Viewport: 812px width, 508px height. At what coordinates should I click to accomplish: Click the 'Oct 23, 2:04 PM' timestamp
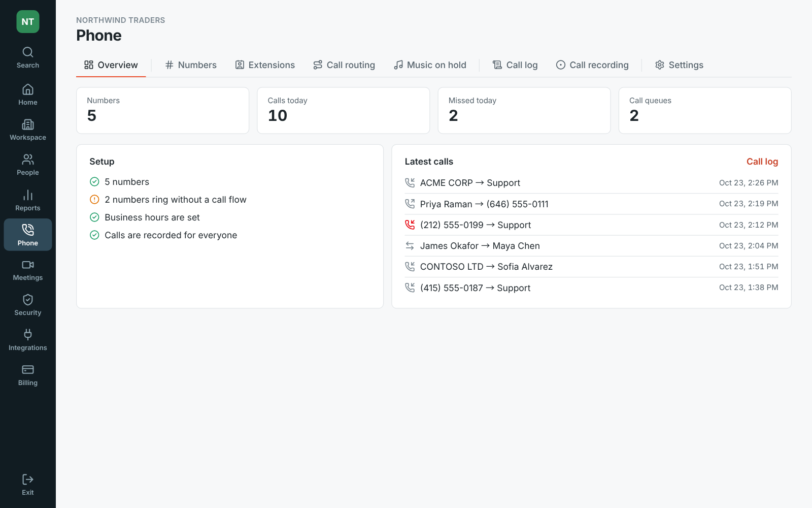[749, 246]
